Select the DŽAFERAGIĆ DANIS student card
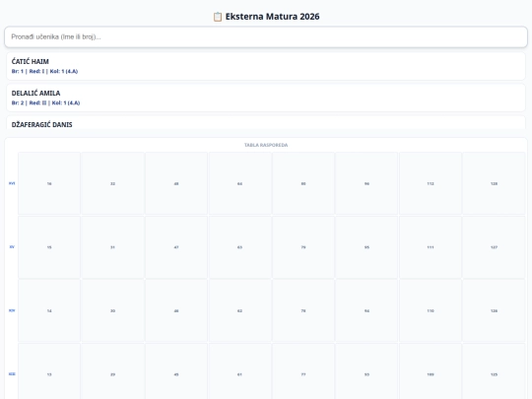Viewport: 532px width, 399px height. [x=266, y=122]
